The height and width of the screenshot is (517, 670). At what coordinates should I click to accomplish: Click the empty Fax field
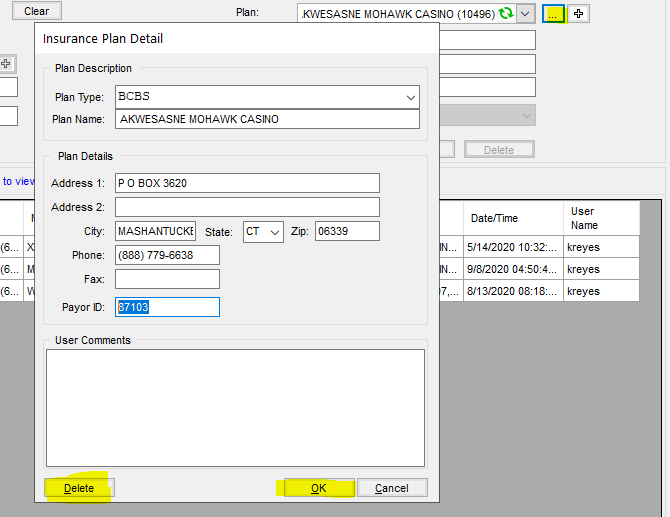pyautogui.click(x=168, y=279)
